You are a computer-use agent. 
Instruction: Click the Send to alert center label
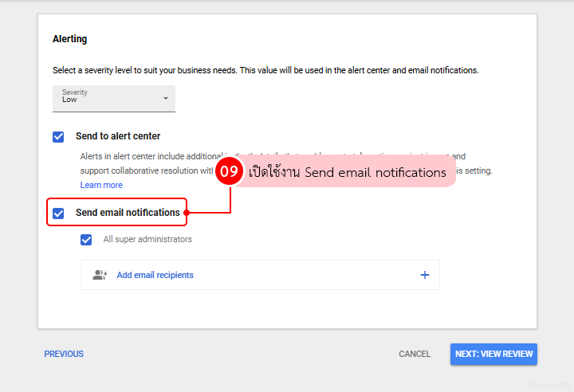tap(118, 136)
